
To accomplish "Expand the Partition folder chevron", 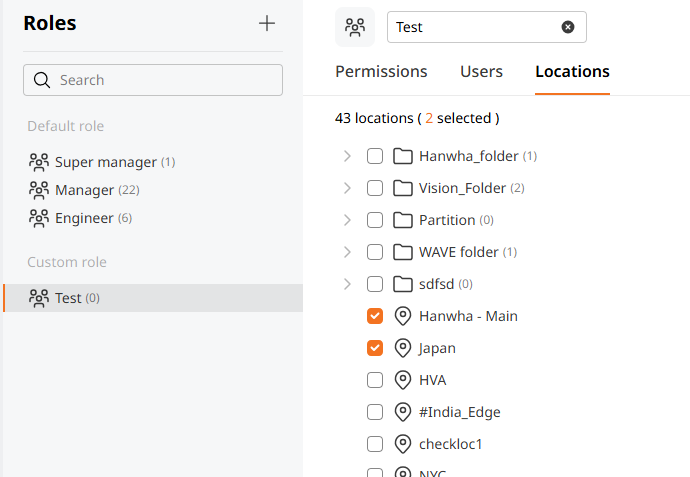I will 347,220.
